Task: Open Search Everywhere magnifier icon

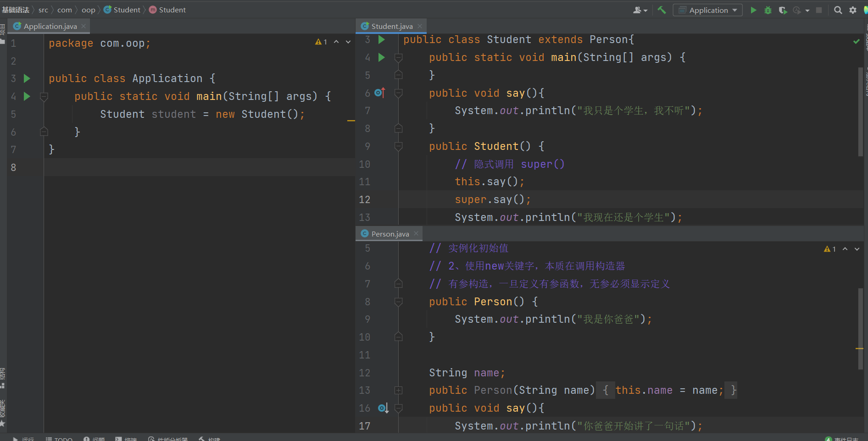Action: point(838,10)
